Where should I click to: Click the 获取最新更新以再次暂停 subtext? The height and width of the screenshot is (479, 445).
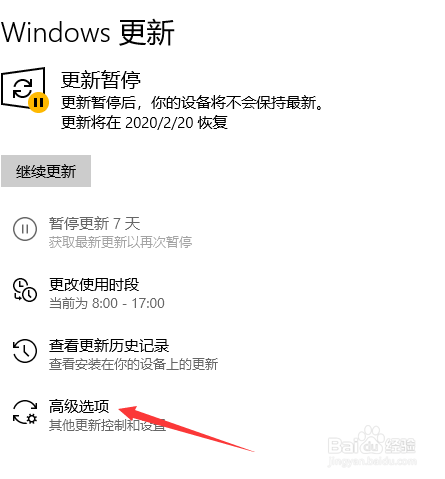pos(120,242)
